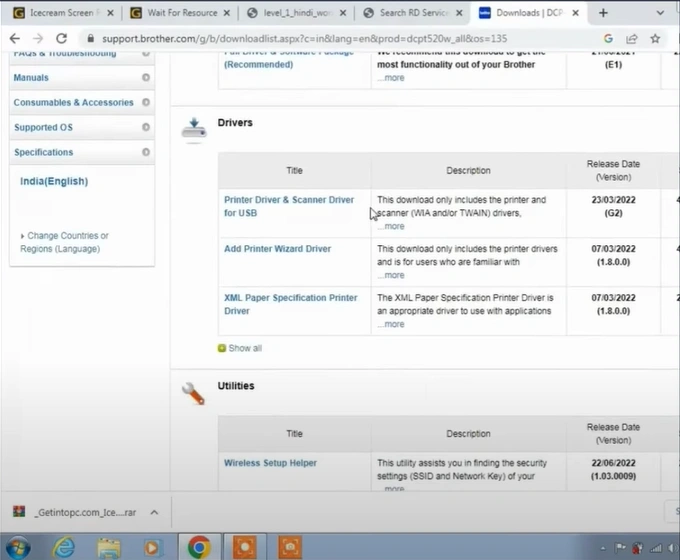Bookmark this page with the star icon
The width and height of the screenshot is (680, 560).
click(x=655, y=38)
